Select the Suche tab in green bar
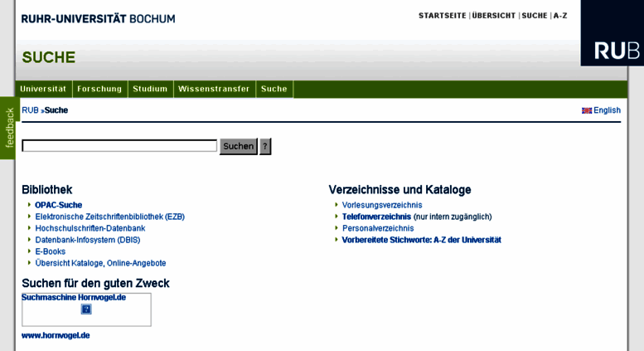The height and width of the screenshot is (351, 644). tap(274, 89)
